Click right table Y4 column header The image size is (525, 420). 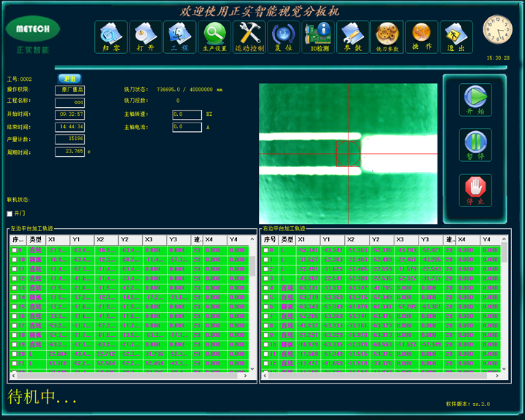[490, 239]
